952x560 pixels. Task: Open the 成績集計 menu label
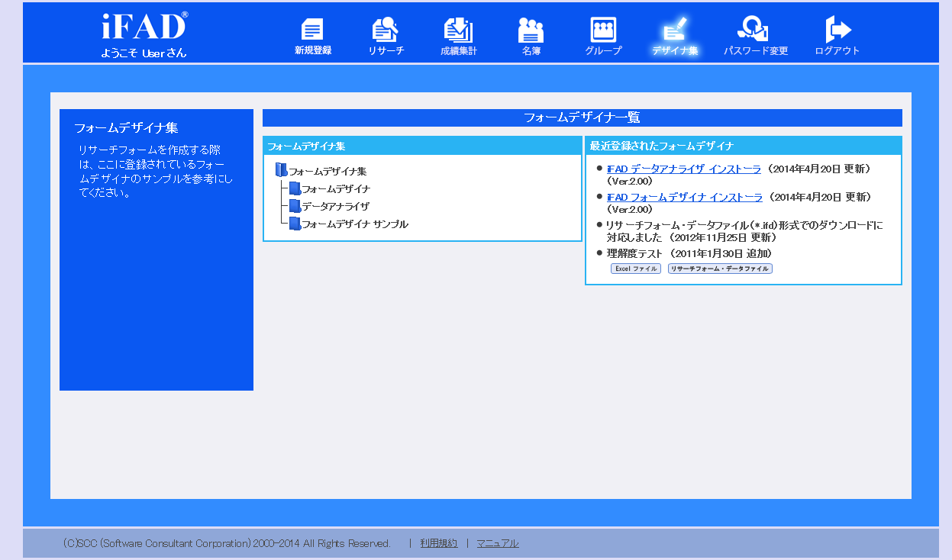tap(459, 51)
